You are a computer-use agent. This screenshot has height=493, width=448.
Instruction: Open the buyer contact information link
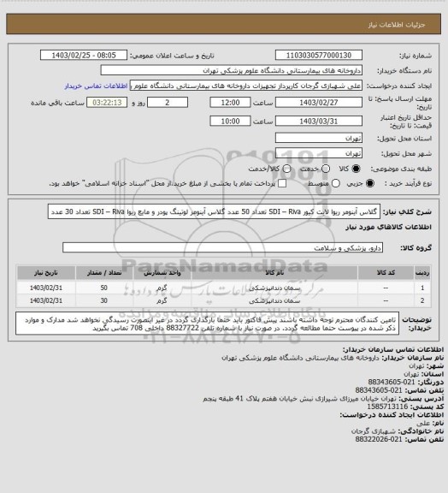(x=96, y=86)
